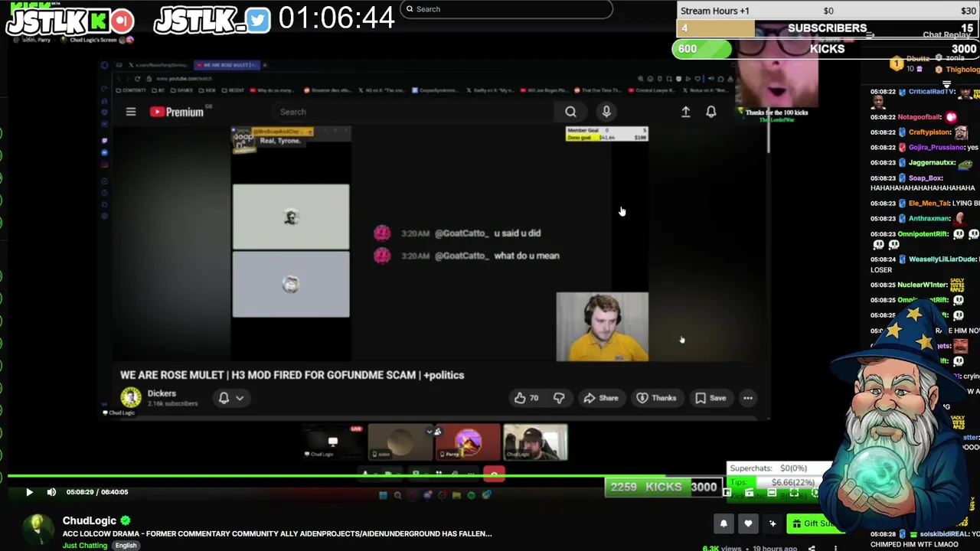980x551 pixels.
Task: Mute the Kick player volume
Action: click(x=51, y=492)
